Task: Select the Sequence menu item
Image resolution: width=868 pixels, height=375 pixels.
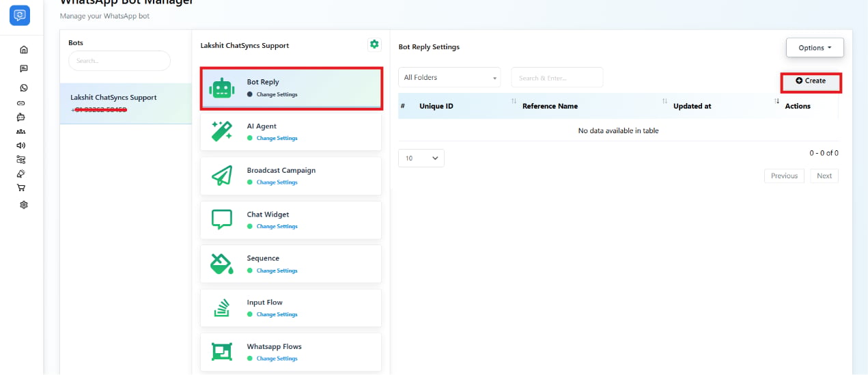Action: (291, 264)
